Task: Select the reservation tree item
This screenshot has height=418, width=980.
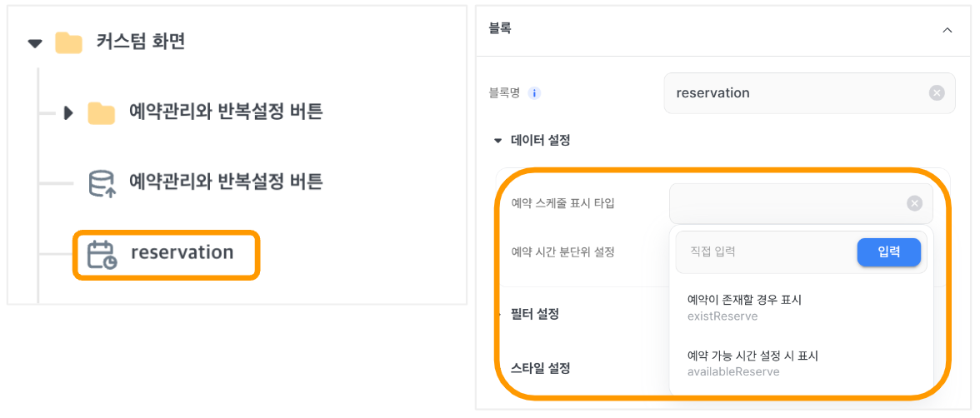Action: (x=165, y=254)
